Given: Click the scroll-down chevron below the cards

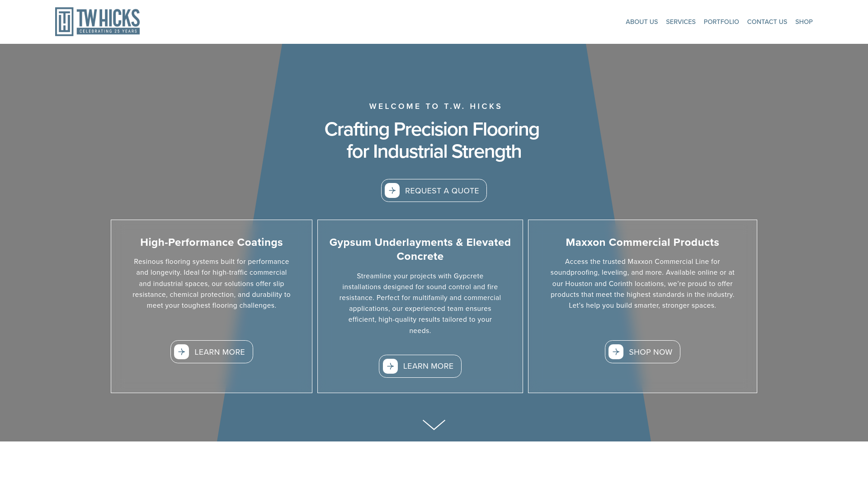Looking at the screenshot, I should coord(434,425).
